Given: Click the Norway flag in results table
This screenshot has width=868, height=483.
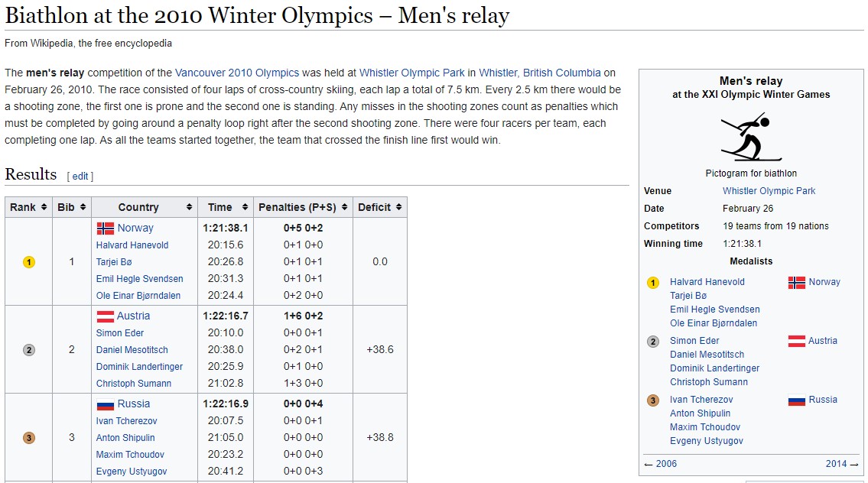Looking at the screenshot, I should (106, 228).
